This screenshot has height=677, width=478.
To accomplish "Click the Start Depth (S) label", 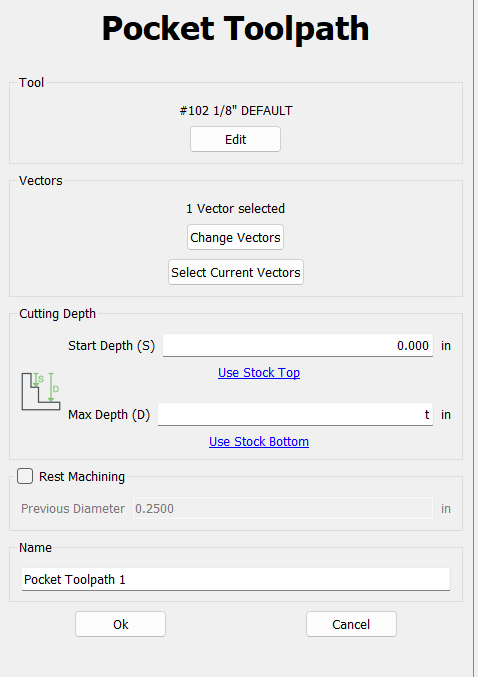I will coord(111,345).
